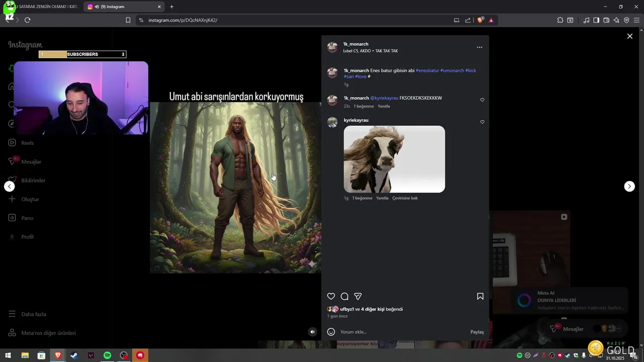Save the post with the bookmark icon
The image size is (644, 362).
480,297
